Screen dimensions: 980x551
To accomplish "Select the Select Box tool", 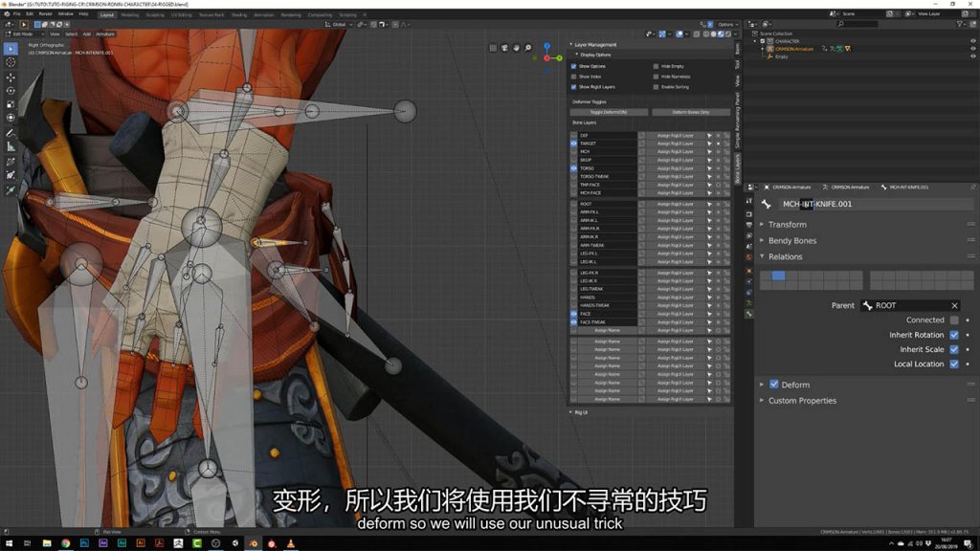I will pos(11,49).
